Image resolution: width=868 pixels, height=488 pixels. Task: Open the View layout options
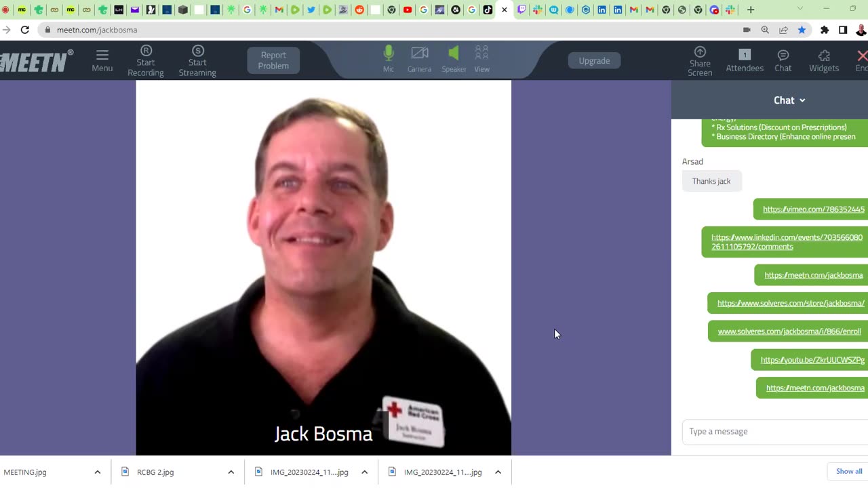(482, 60)
